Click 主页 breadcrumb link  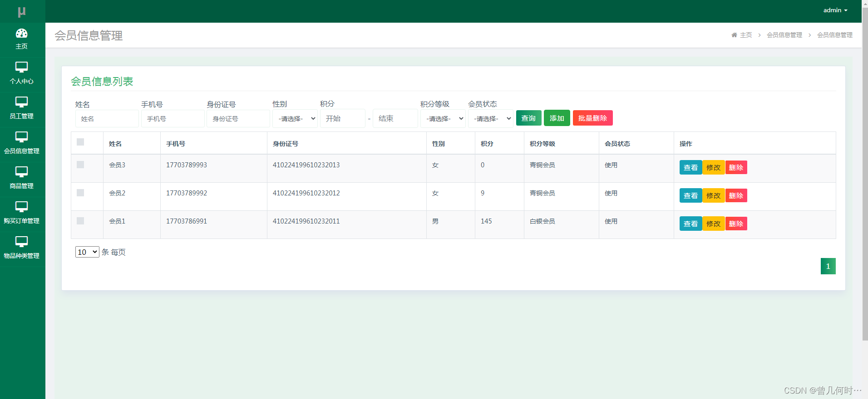tap(746, 35)
